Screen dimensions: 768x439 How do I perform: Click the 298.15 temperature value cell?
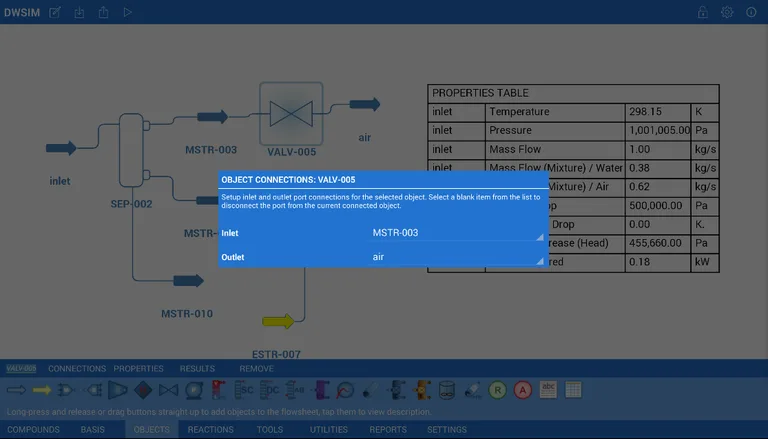coord(658,112)
